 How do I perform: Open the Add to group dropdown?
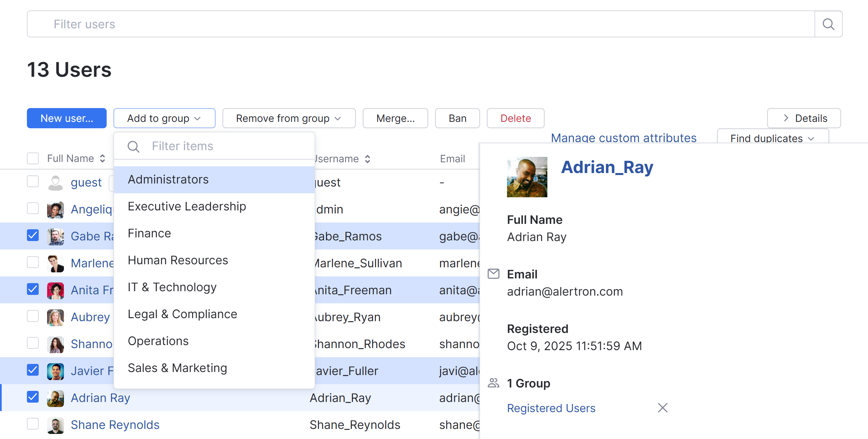165,118
